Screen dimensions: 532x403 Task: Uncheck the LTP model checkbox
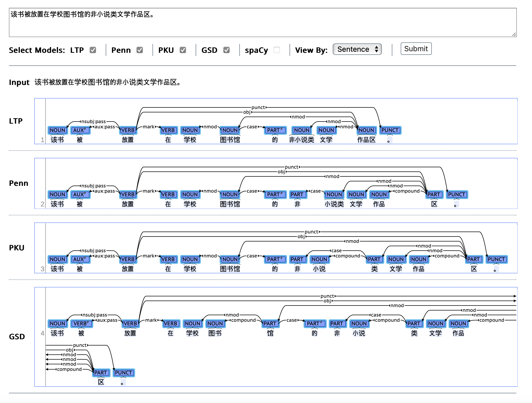[93, 50]
